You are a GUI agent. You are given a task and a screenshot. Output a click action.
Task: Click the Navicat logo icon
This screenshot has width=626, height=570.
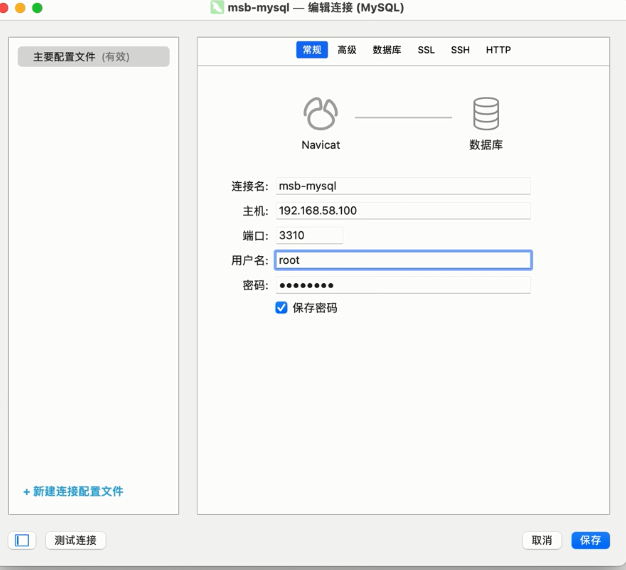pos(321,114)
